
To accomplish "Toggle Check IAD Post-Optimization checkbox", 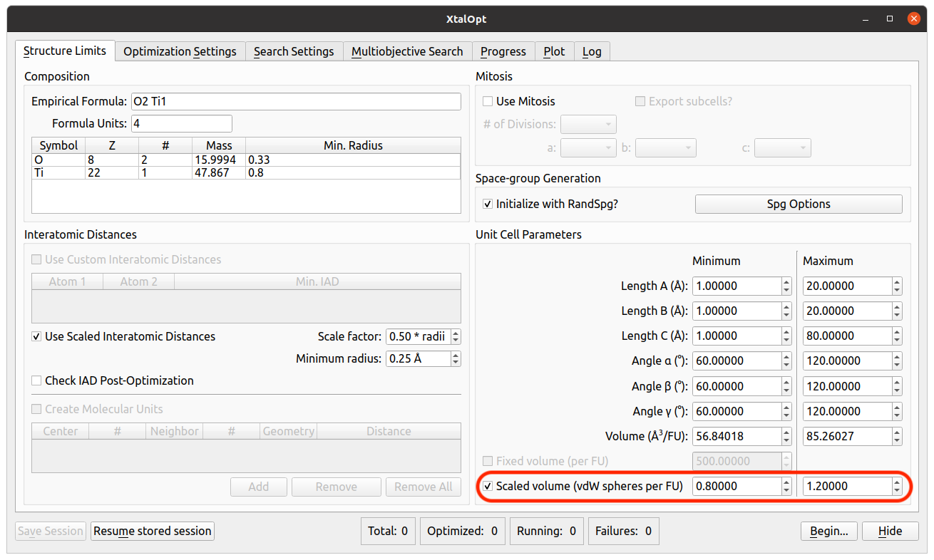I will point(37,380).
